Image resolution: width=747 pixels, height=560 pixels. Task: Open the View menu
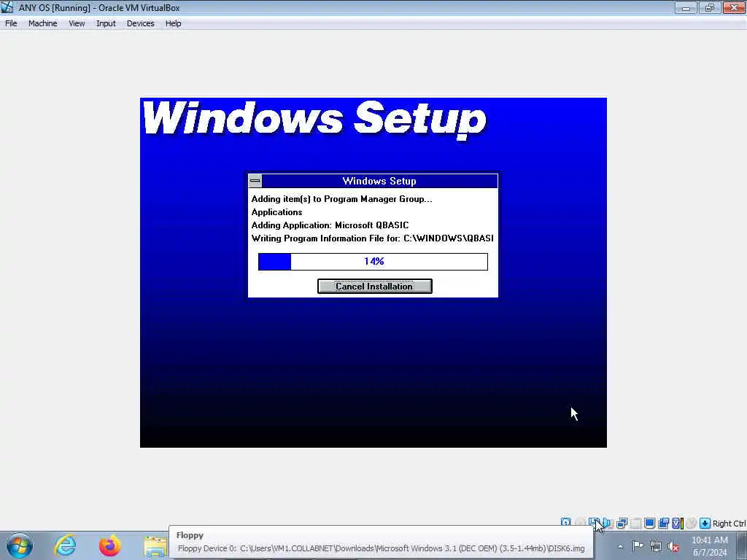pos(77,23)
